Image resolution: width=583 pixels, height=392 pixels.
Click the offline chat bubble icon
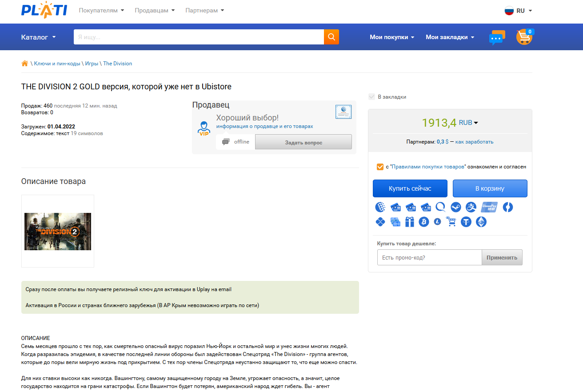226,142
